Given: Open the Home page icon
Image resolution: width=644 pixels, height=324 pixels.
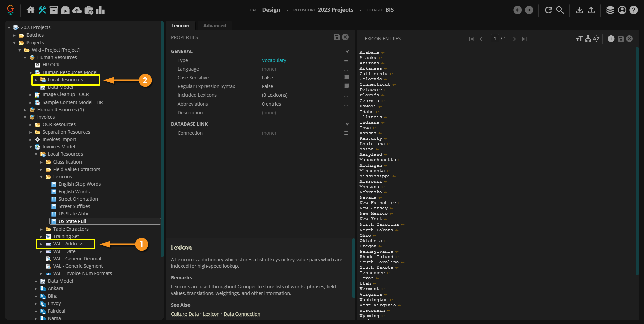Looking at the screenshot, I should coord(30,10).
